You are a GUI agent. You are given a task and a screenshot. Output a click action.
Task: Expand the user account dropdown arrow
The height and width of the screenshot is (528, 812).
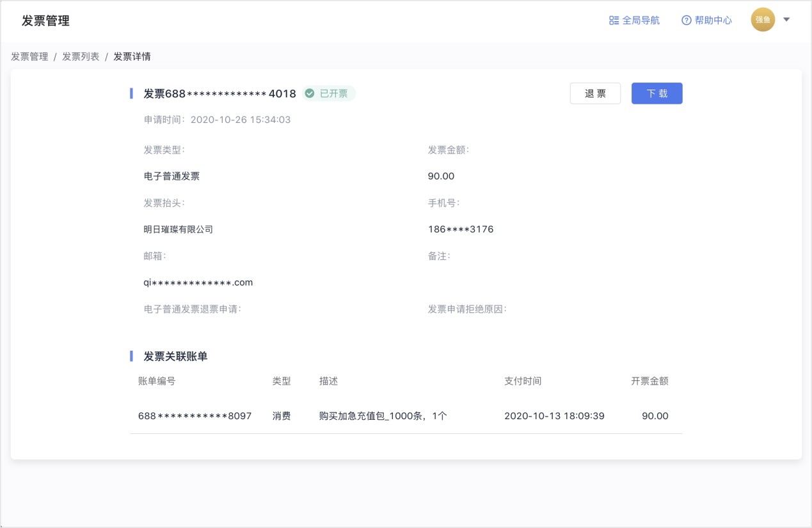(787, 20)
